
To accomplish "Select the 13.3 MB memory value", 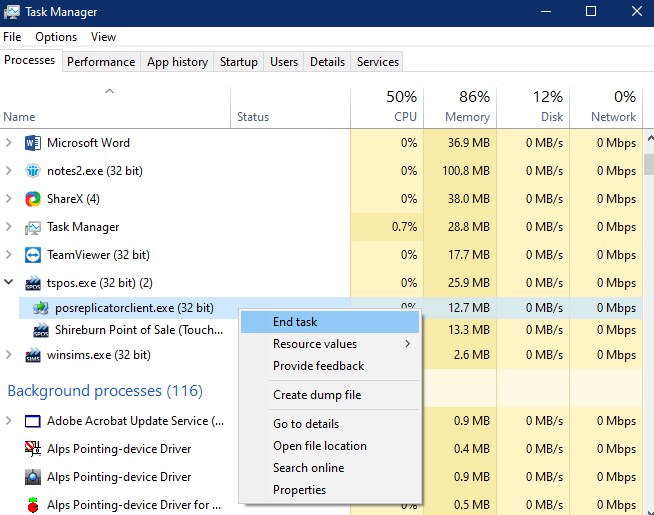I will pyautogui.click(x=469, y=330).
